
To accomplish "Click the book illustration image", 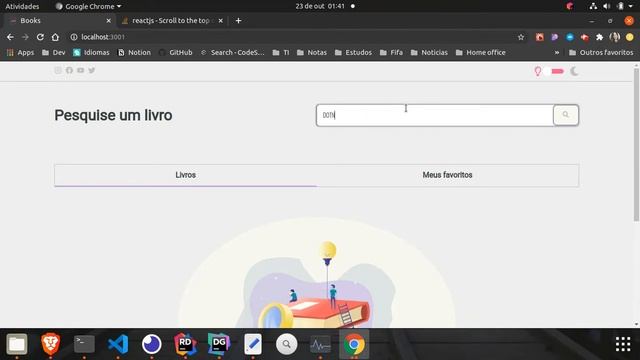I will click(x=317, y=273).
